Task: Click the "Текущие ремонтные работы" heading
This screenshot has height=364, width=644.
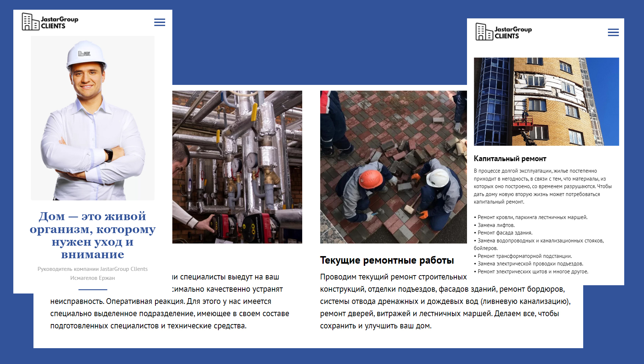Action: click(387, 260)
